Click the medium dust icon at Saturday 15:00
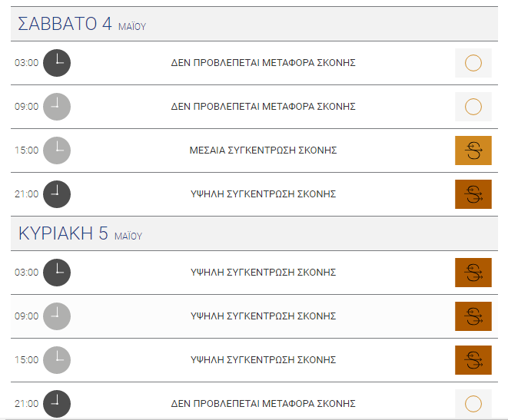Screen dimensions: 508x420 click(x=473, y=150)
